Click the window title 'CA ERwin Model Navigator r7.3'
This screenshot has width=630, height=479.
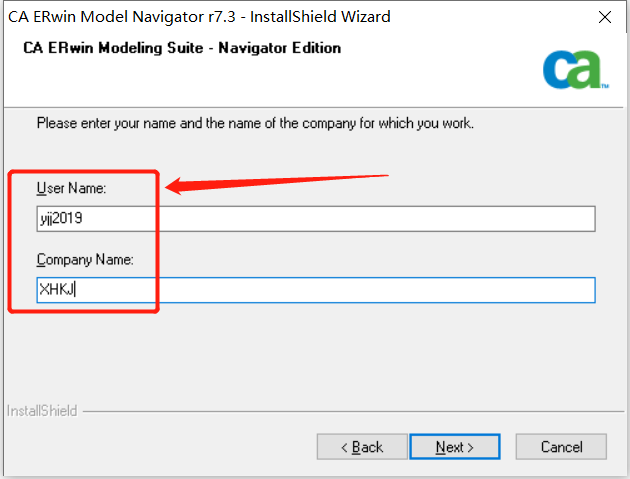(x=122, y=17)
